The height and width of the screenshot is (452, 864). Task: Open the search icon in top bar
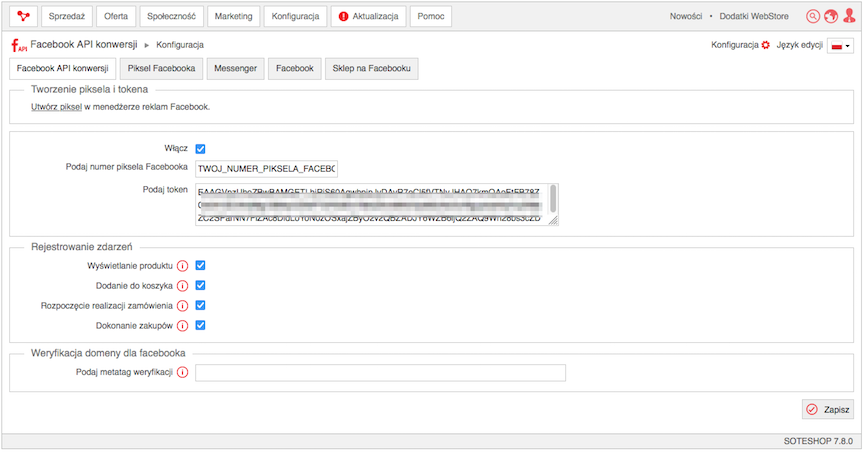click(x=813, y=17)
